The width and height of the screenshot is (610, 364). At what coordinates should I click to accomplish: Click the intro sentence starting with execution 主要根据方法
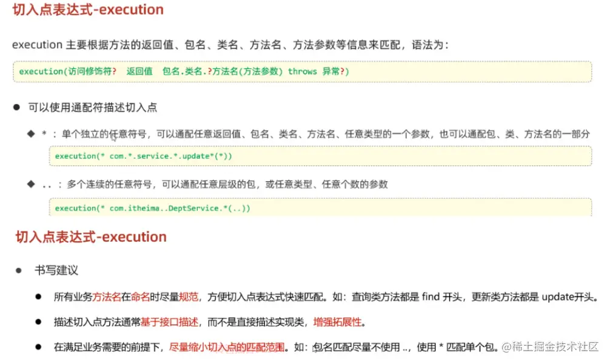click(x=230, y=45)
